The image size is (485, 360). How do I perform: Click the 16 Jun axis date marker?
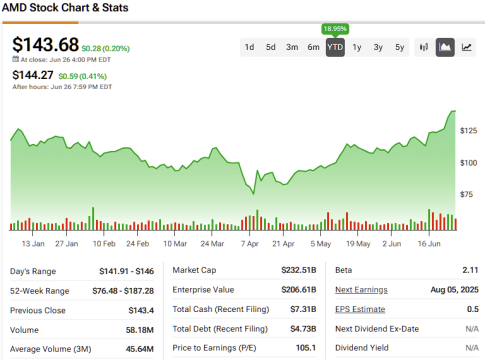coord(429,244)
